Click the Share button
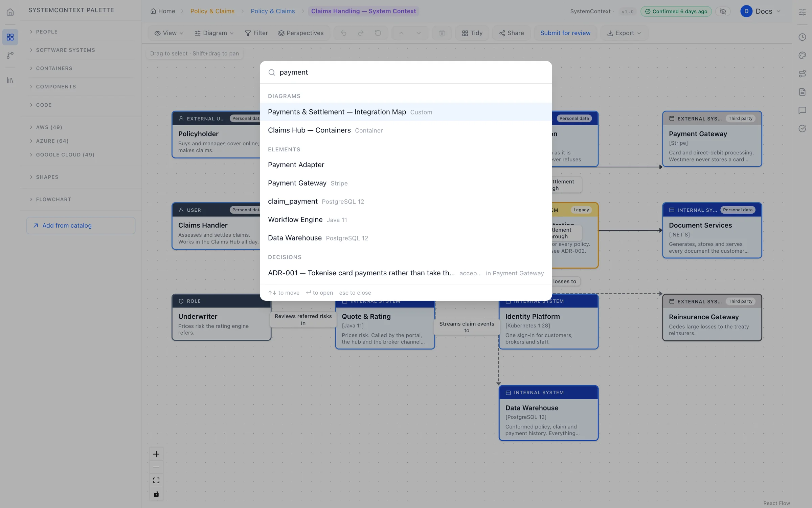The height and width of the screenshot is (508, 812). tap(512, 33)
